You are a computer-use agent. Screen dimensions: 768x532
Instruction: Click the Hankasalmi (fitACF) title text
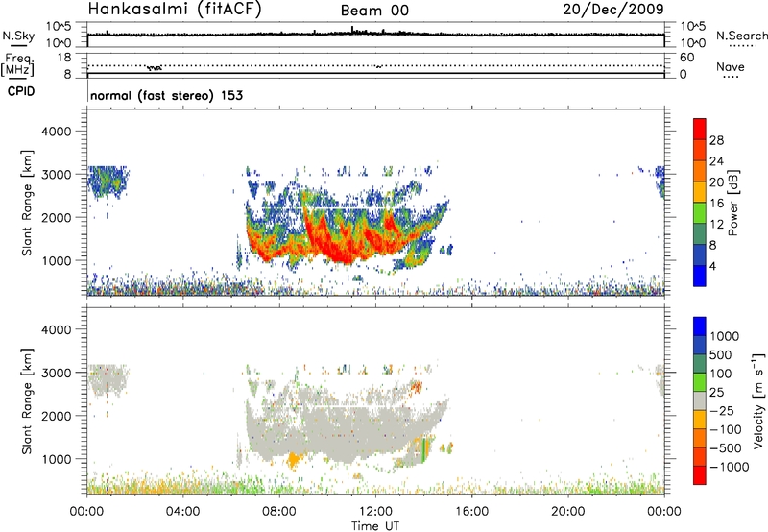pos(175,10)
